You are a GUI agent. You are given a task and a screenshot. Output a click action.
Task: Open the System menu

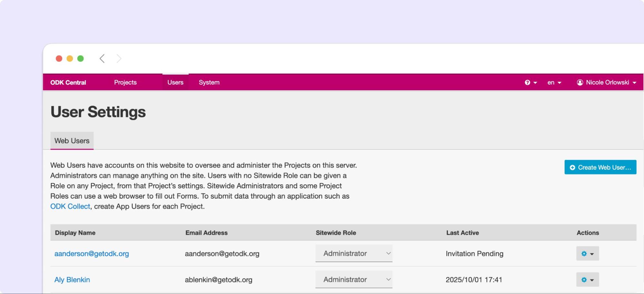pyautogui.click(x=209, y=83)
